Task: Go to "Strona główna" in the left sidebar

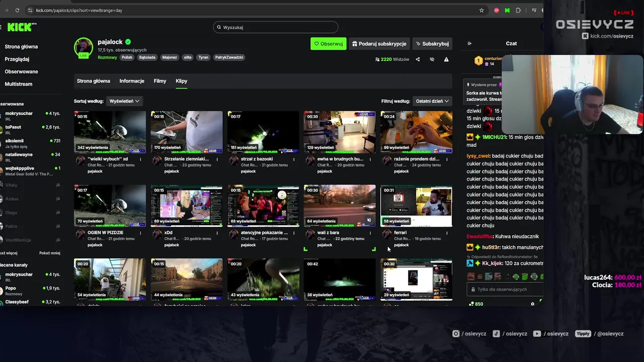Action: pyautogui.click(x=21, y=47)
